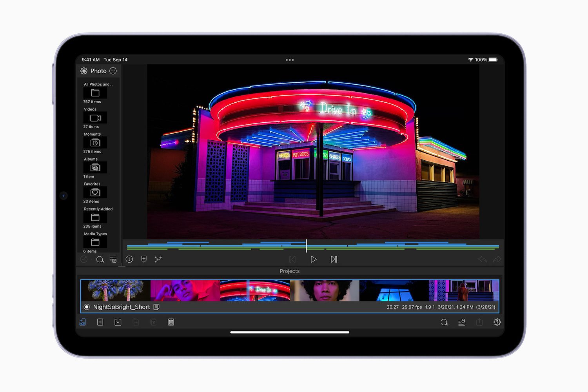Open the NightSoBright_Short project notes icon
Viewport: 588px width, 392px height.
tap(156, 307)
